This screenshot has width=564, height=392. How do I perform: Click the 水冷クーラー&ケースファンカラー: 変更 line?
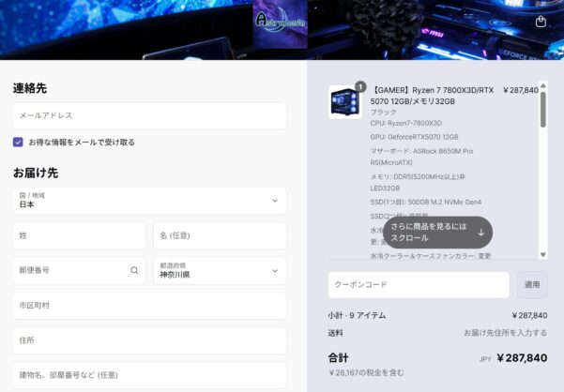[x=431, y=256]
